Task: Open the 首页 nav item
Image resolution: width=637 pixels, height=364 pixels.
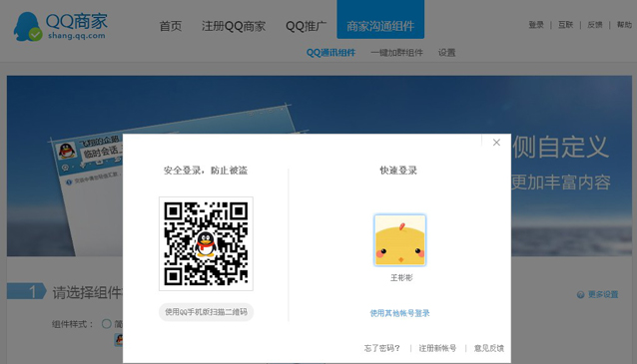Action: (x=170, y=26)
